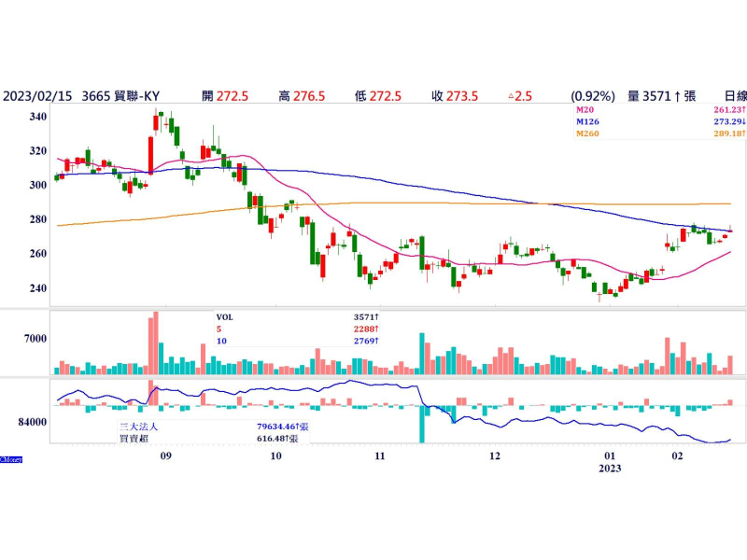Click the 84000 axis label
This screenshot has width=747, height=560.
pos(33,422)
